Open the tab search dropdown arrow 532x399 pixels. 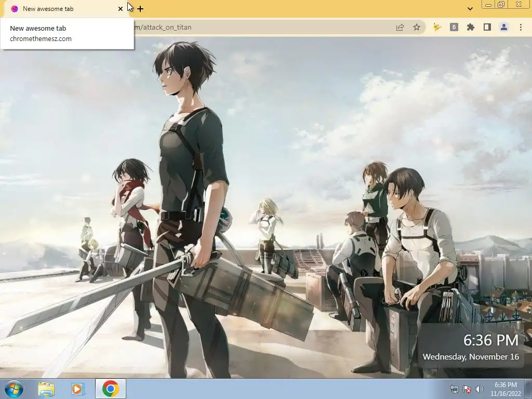(470, 9)
